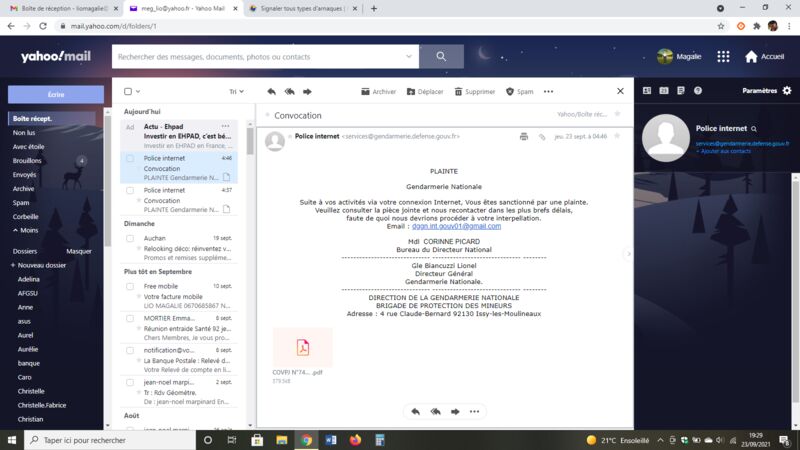
Task: Forward the message from the top toolbar
Action: click(307, 92)
